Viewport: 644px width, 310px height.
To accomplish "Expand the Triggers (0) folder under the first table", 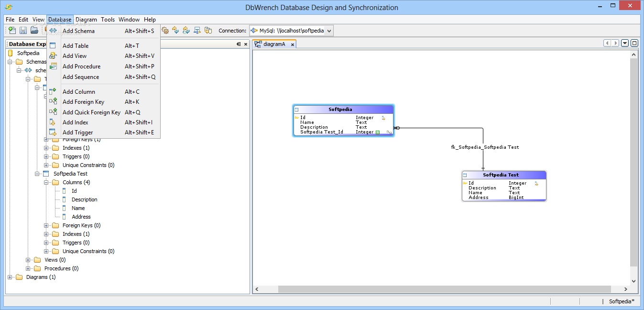I will coord(46,156).
